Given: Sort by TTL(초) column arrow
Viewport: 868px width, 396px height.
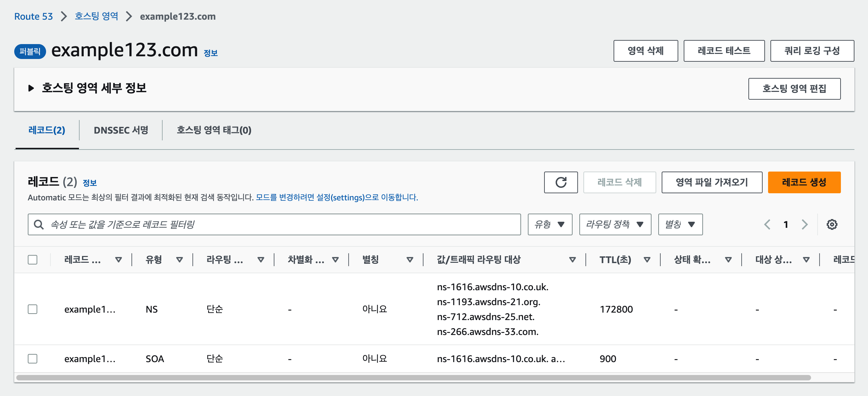Looking at the screenshot, I should coord(647,260).
